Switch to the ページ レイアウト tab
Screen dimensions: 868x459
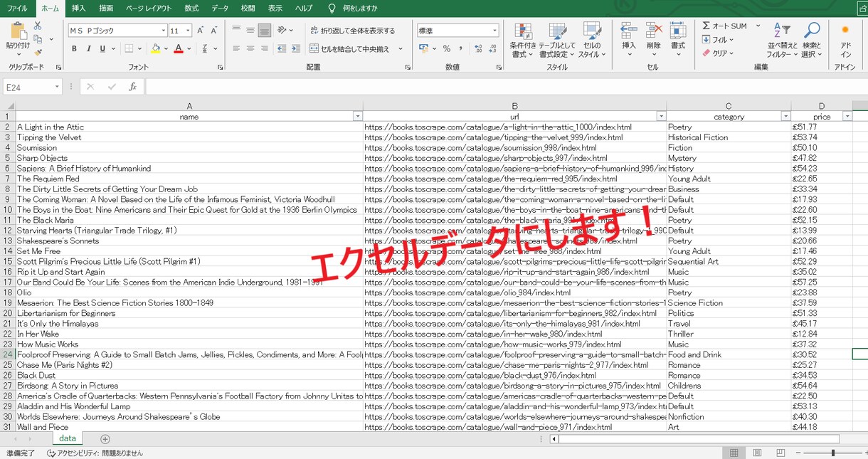pos(149,9)
